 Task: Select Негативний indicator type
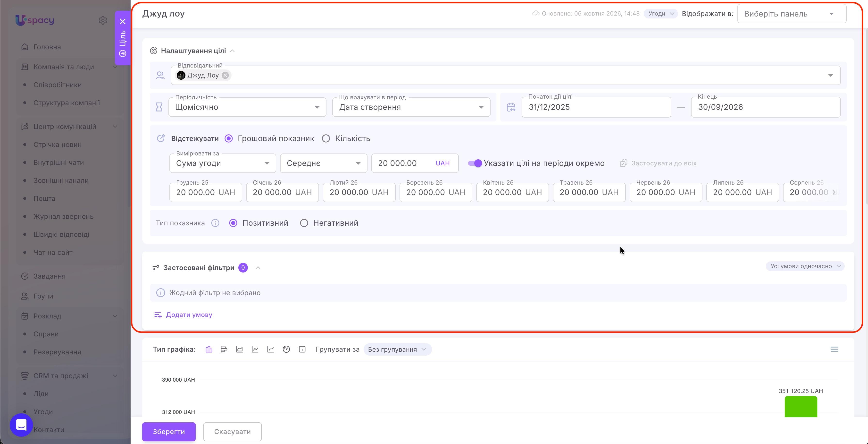point(304,223)
